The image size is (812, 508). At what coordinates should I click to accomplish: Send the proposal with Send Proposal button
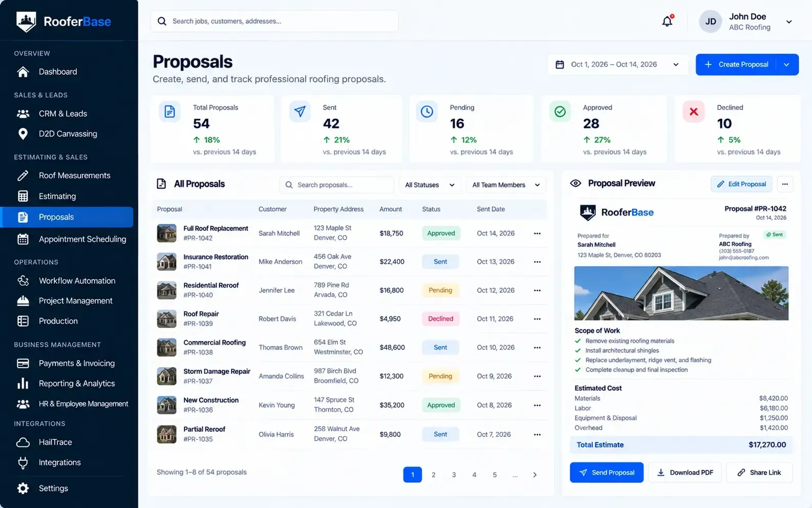(607, 473)
